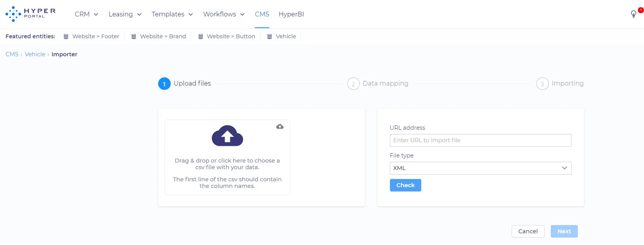Click the Featured entities label
The image size is (644, 245).
30,36
